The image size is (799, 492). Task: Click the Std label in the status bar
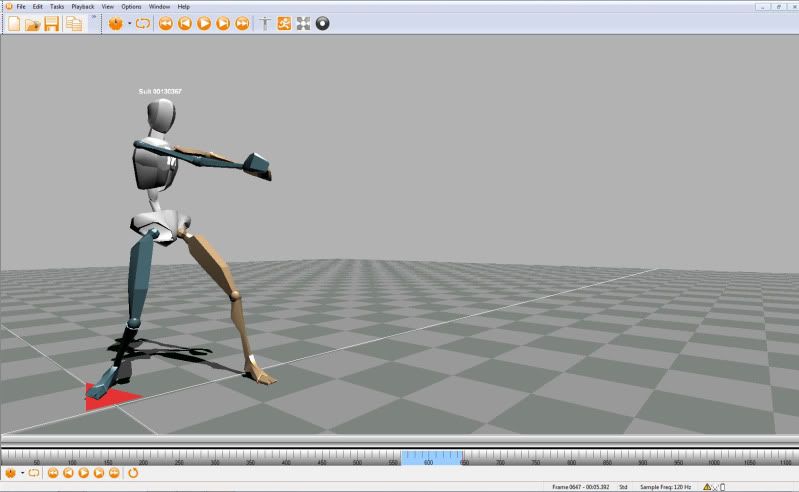click(623, 487)
